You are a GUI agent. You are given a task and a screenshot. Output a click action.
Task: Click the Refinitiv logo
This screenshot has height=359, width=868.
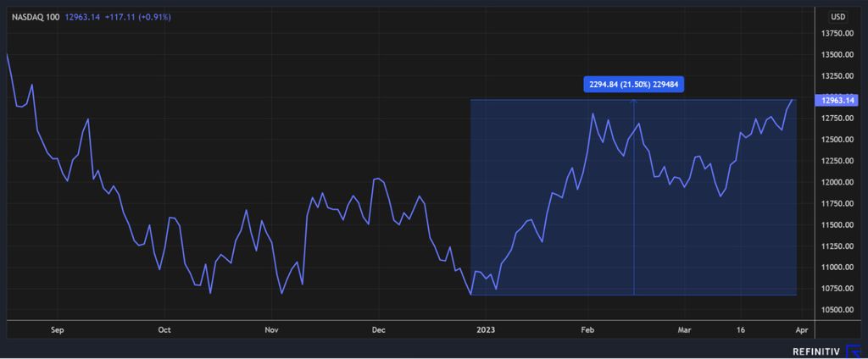pos(826,351)
